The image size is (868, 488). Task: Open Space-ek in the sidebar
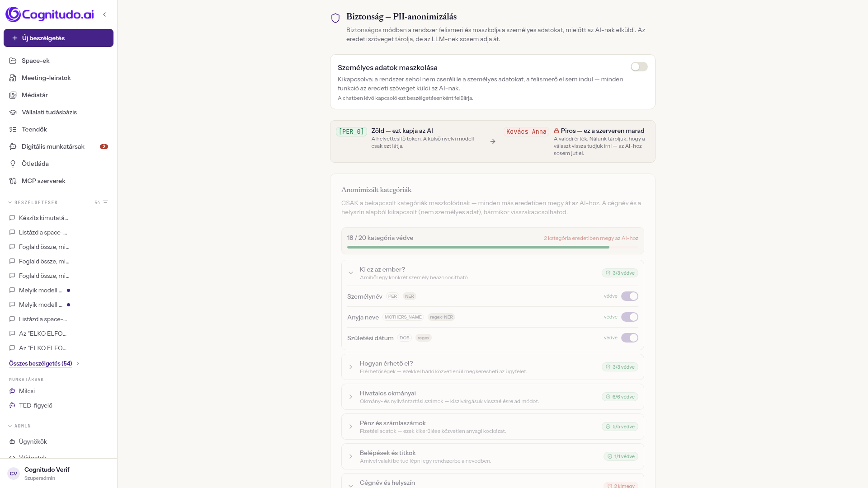(x=58, y=61)
